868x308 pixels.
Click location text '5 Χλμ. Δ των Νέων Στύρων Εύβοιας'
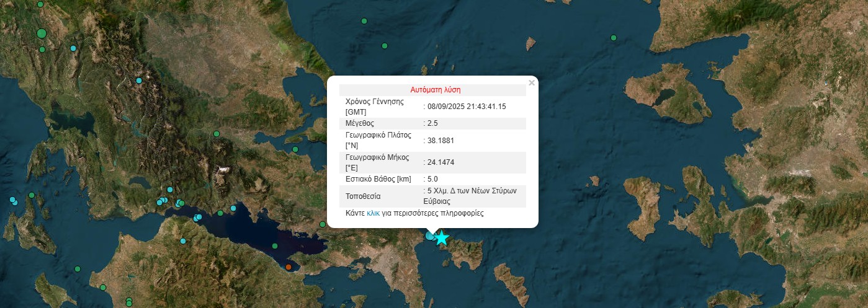coord(470,196)
